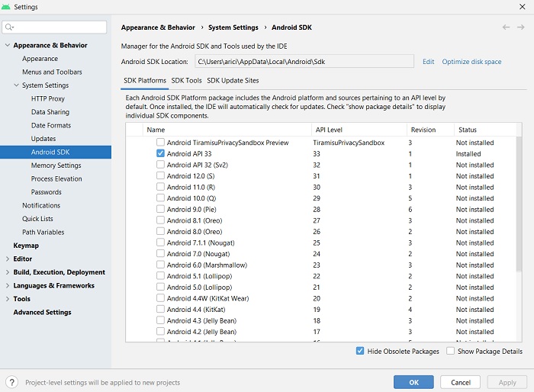Close the Settings dialog
This screenshot has width=534, height=392.
point(523,7)
